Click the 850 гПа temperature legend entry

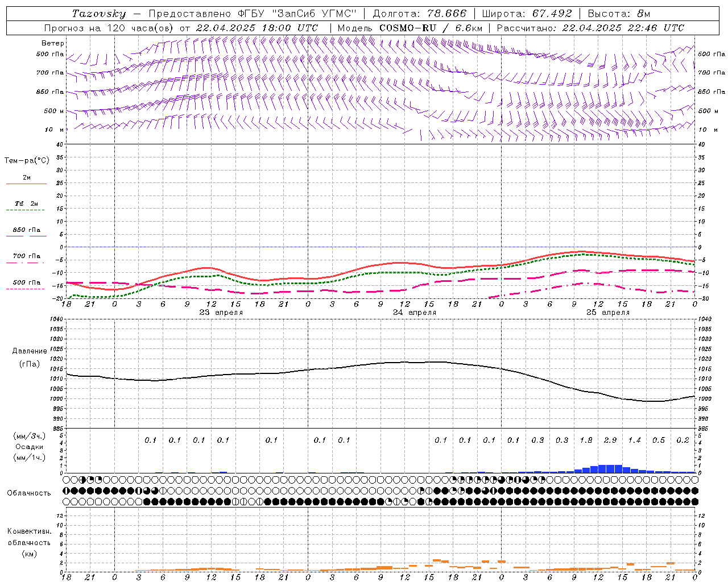(27, 230)
